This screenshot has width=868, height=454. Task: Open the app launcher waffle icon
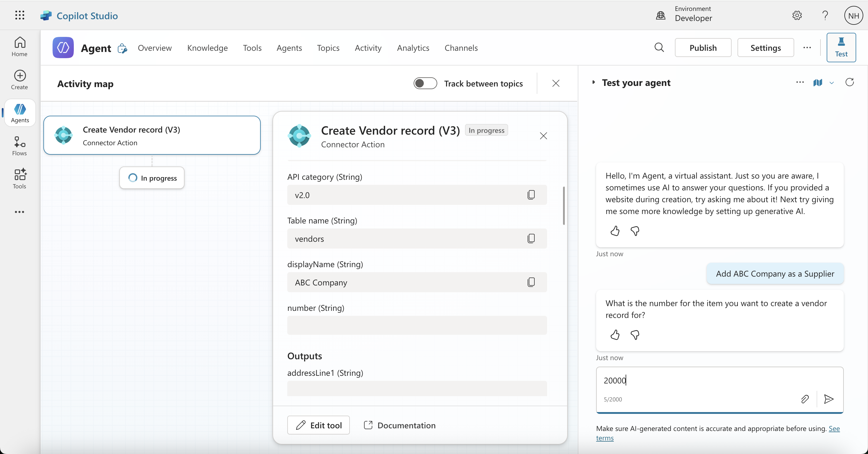(19, 15)
